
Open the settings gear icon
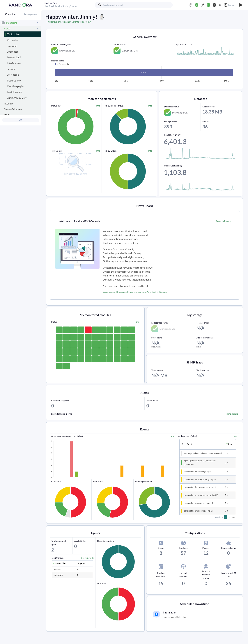[x=220, y=5]
